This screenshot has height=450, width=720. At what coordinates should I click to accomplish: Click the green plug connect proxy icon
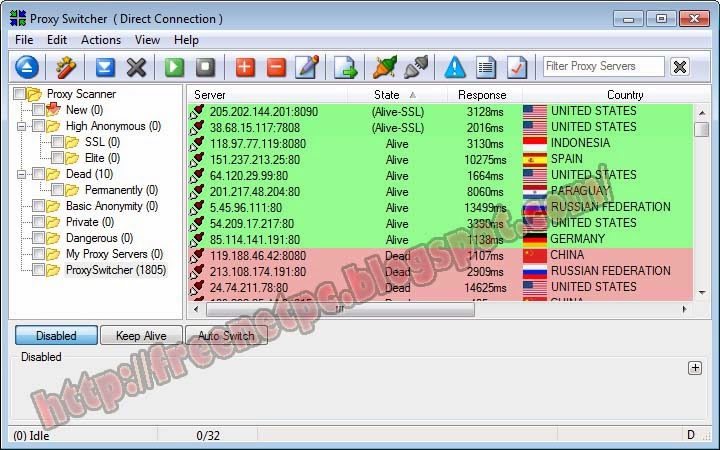tap(385, 67)
